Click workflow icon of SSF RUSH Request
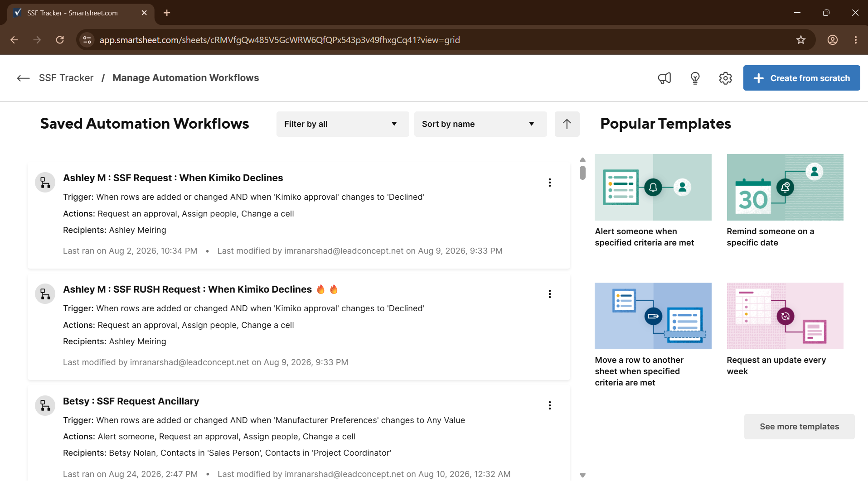Image resolution: width=868 pixels, height=486 pixels. coord(45,294)
